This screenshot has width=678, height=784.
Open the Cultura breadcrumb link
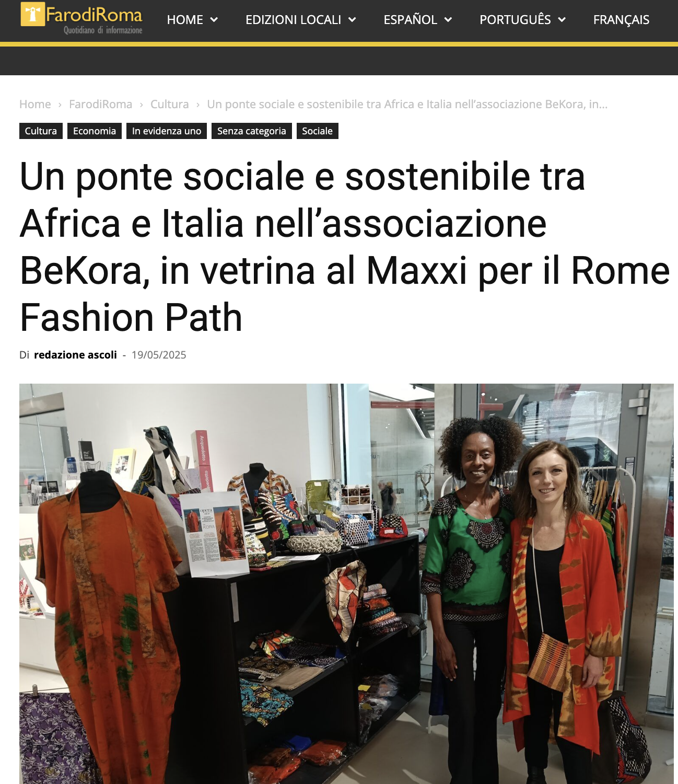[169, 104]
